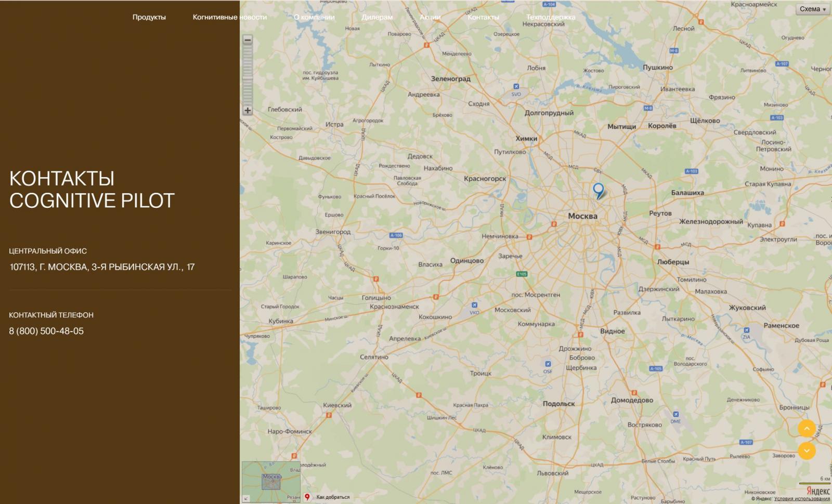Click the Троицк city label
832x504 pixels.
480,374
